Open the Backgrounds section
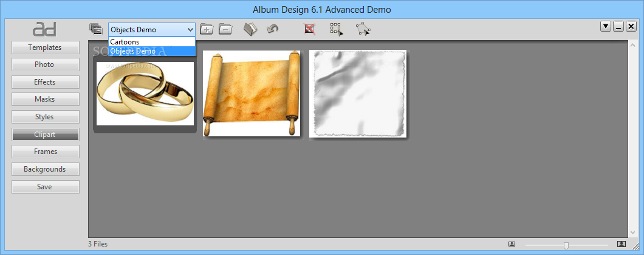The image size is (644, 255). [45, 169]
